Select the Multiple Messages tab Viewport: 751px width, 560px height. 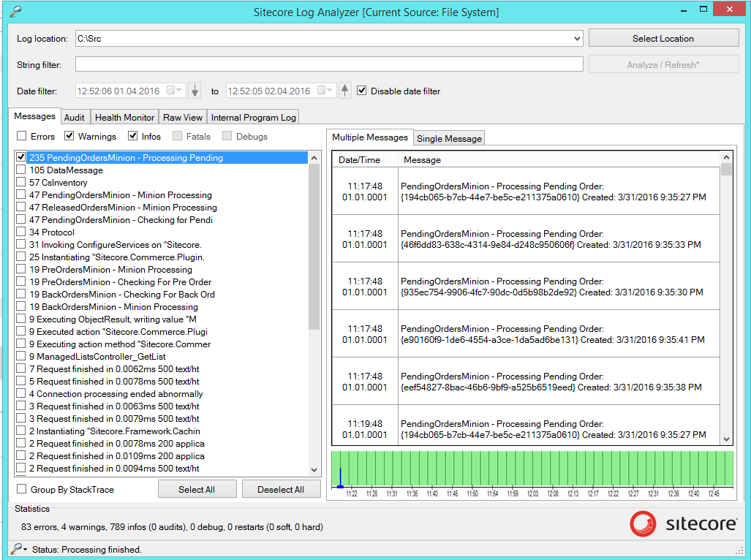pyautogui.click(x=370, y=137)
